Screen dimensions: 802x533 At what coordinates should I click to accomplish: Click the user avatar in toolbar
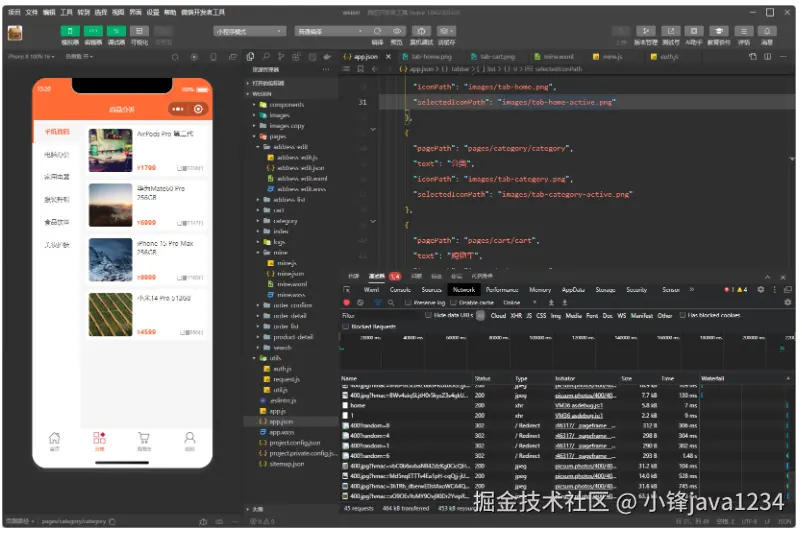[15, 33]
